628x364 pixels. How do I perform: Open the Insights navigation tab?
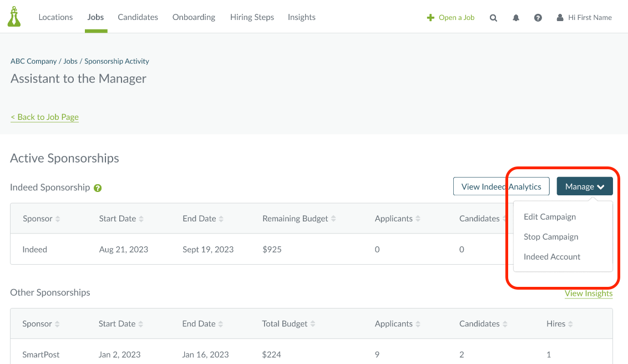[301, 17]
